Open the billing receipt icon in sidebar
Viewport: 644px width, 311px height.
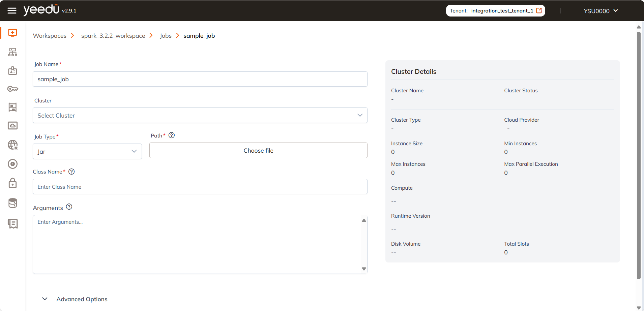tap(12, 223)
